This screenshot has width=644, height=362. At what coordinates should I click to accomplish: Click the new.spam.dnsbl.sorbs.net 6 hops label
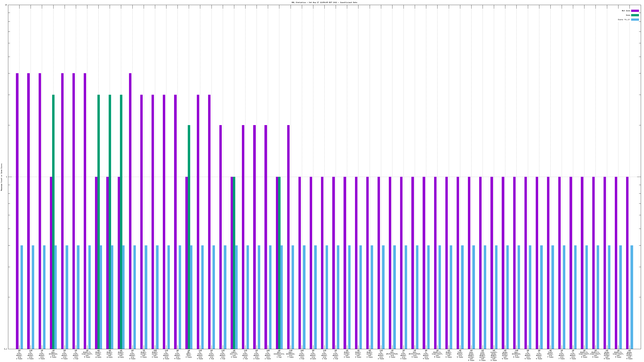coord(471,356)
